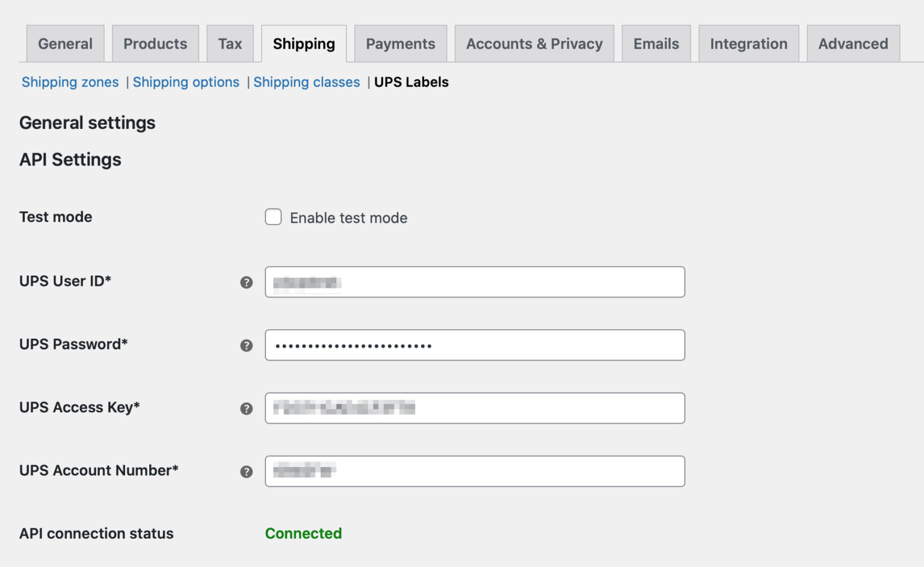Focus the UPS Password field
924x567 pixels.
(x=475, y=345)
